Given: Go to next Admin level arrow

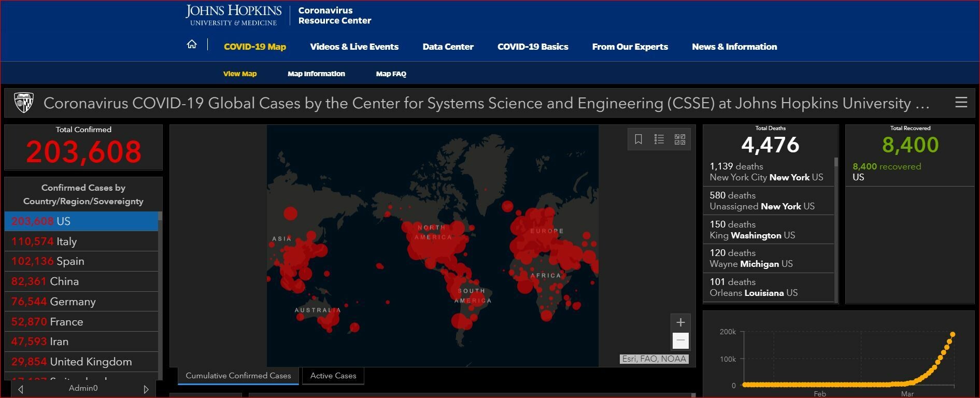Looking at the screenshot, I should (x=146, y=389).
